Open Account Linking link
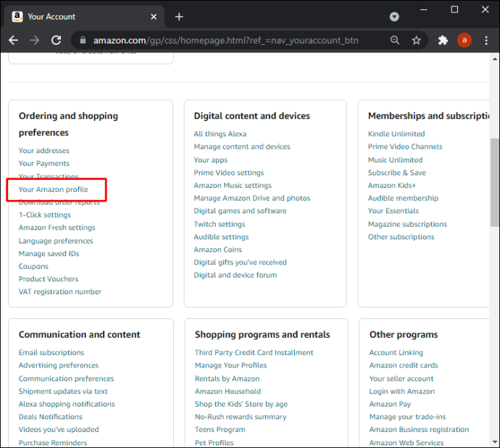Viewport: 500px width, 448px height. coord(396,353)
